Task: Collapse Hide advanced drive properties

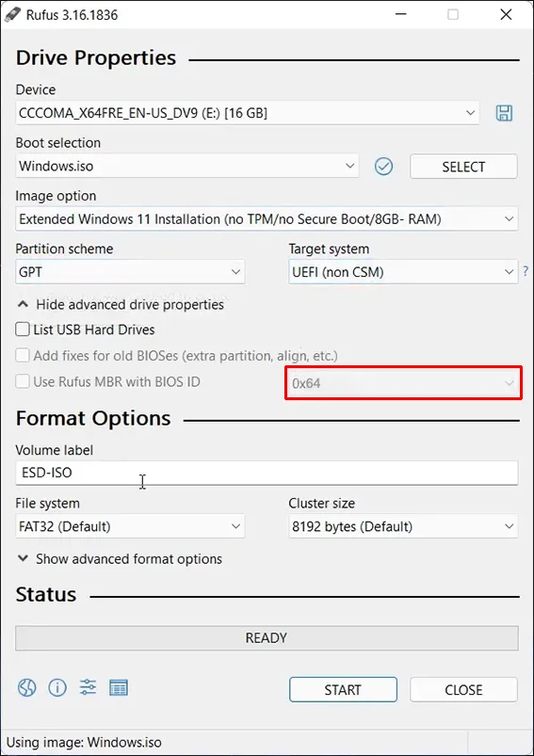Action: [121, 305]
